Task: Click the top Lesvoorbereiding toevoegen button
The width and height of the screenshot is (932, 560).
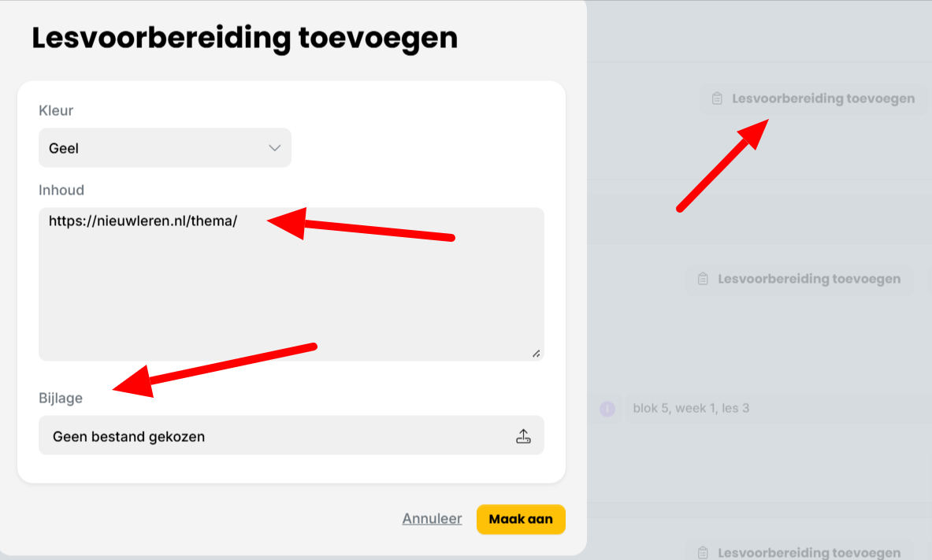Action: (x=813, y=98)
